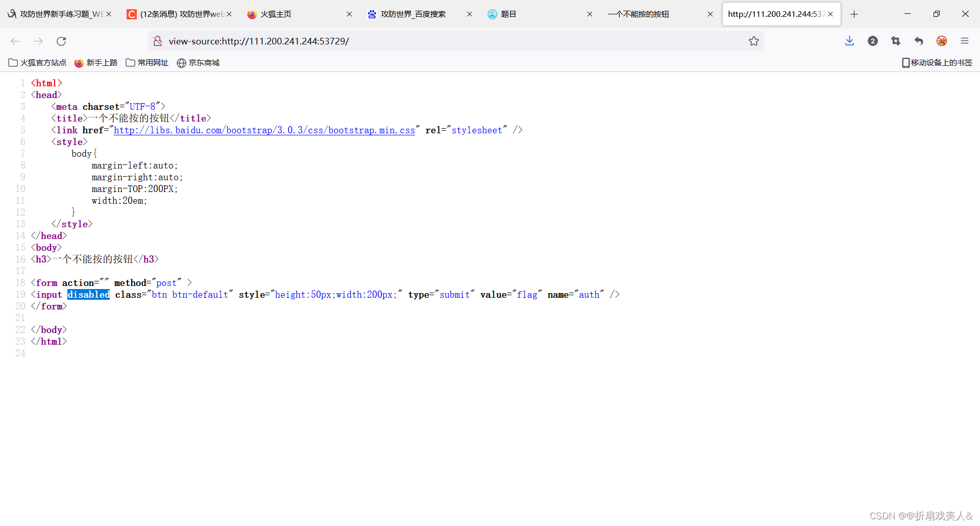Click the title text on line 4
980x526 pixels.
pos(129,118)
